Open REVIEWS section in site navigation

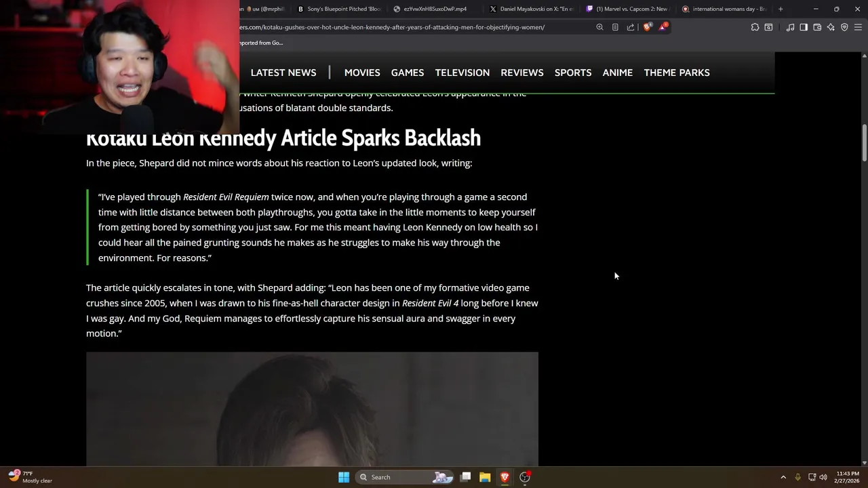coord(522,73)
